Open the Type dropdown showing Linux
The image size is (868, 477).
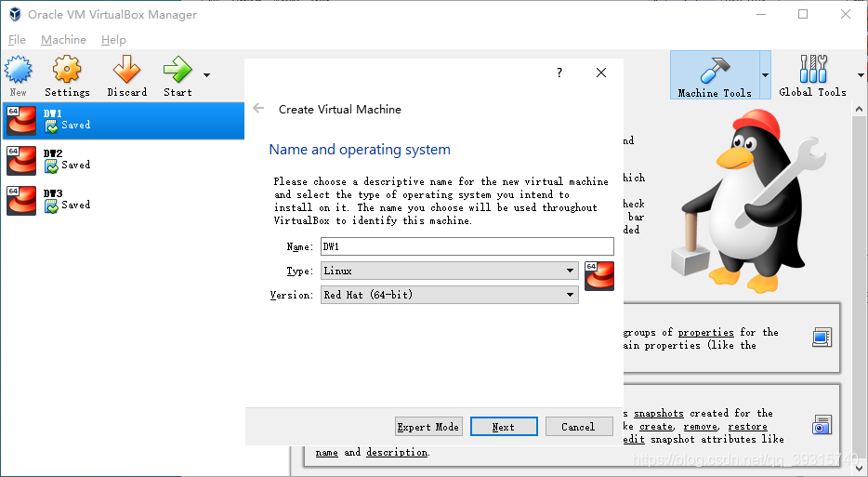450,271
